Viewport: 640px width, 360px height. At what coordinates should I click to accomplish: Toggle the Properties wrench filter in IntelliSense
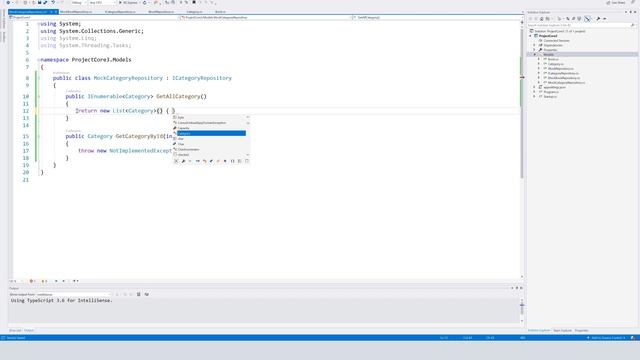tap(183, 161)
